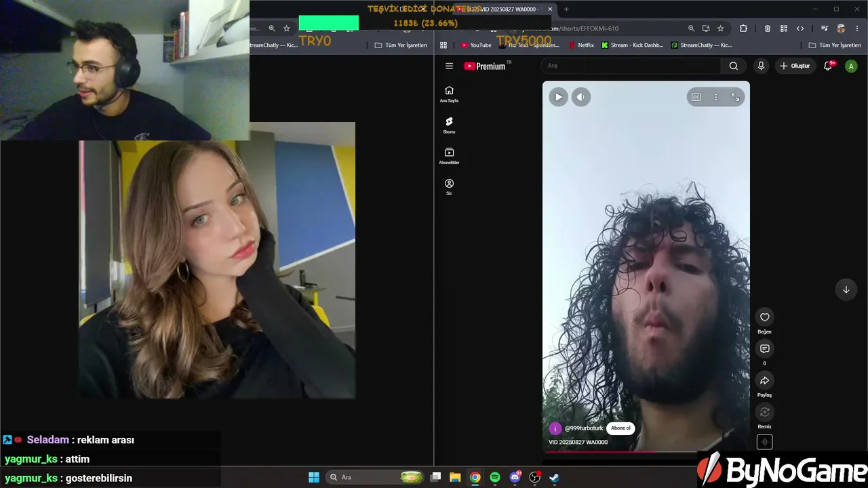Open File Explorer from the taskbar

pyautogui.click(x=455, y=477)
